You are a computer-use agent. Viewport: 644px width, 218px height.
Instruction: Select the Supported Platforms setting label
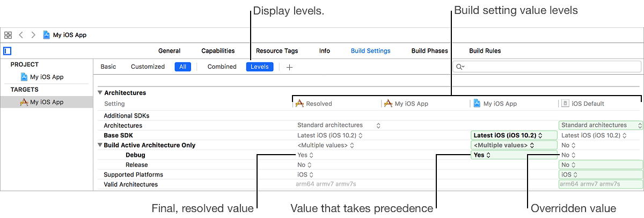tap(133, 175)
